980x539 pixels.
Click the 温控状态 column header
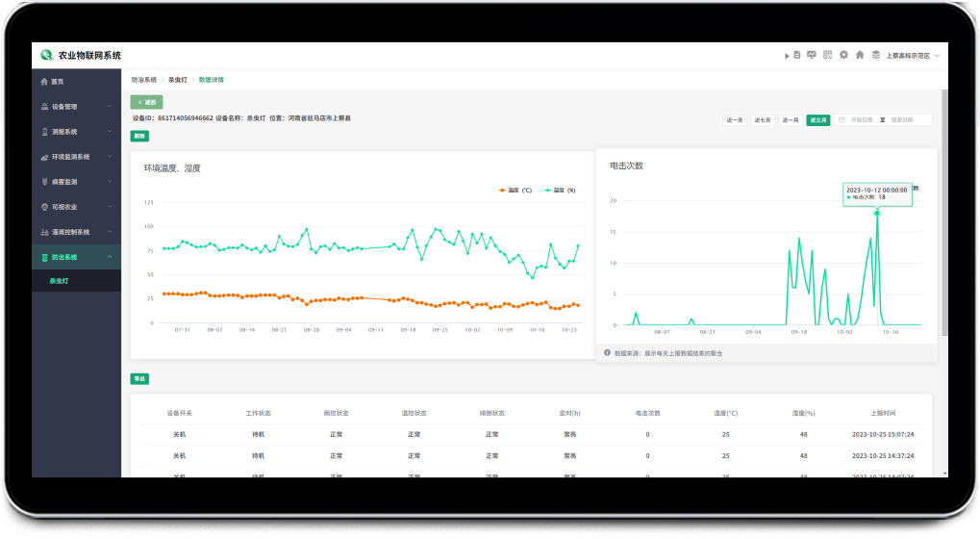pos(414,413)
